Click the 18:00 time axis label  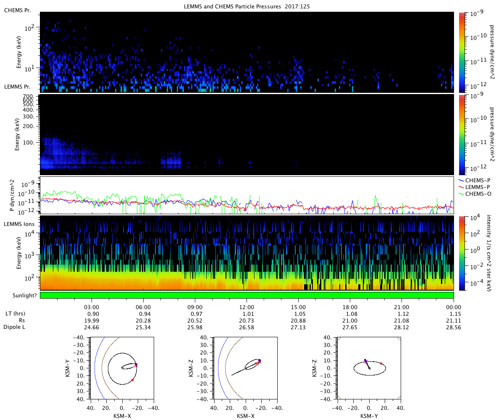pos(350,307)
